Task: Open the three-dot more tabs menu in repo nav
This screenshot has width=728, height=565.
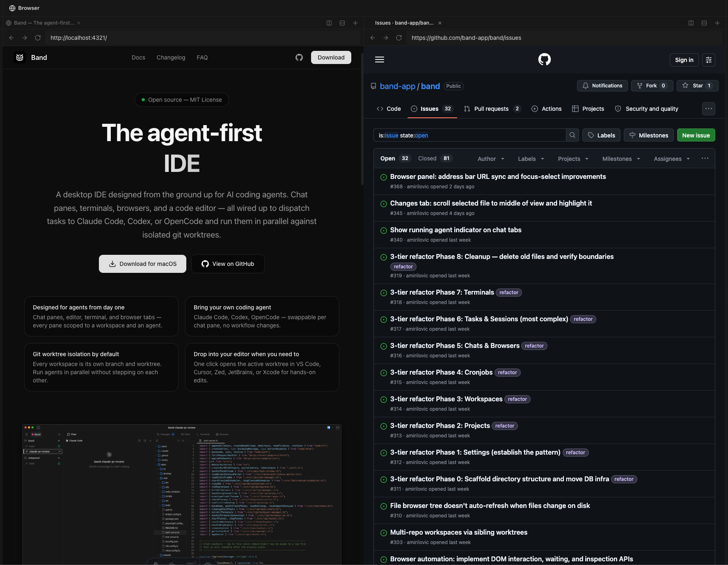Action: [x=709, y=109]
